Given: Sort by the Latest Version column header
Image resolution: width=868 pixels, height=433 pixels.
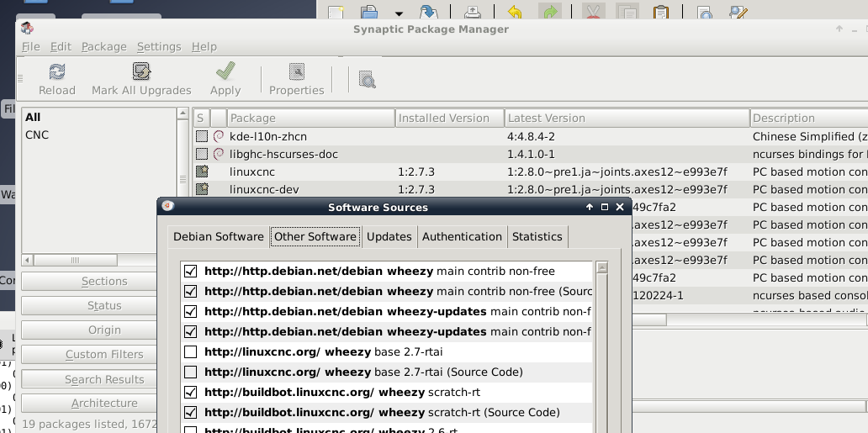Looking at the screenshot, I should coord(627,118).
